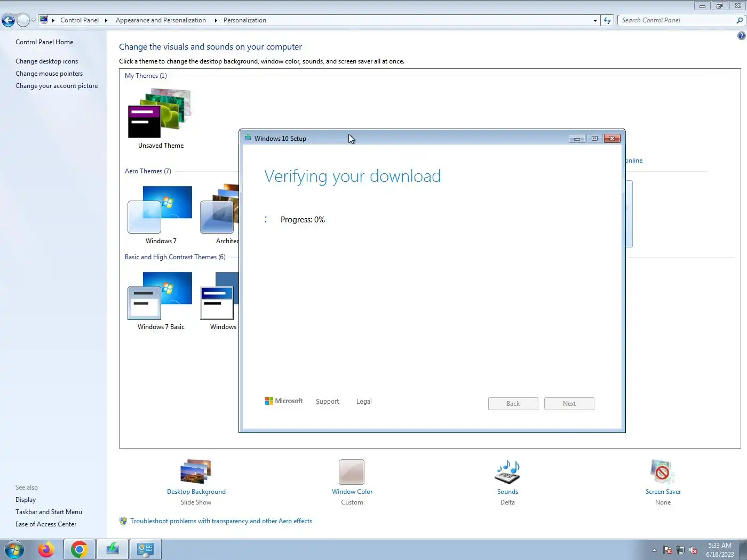Click the Search Control Panel field
Image resolution: width=747 pixels, height=560 pixels.
click(678, 20)
